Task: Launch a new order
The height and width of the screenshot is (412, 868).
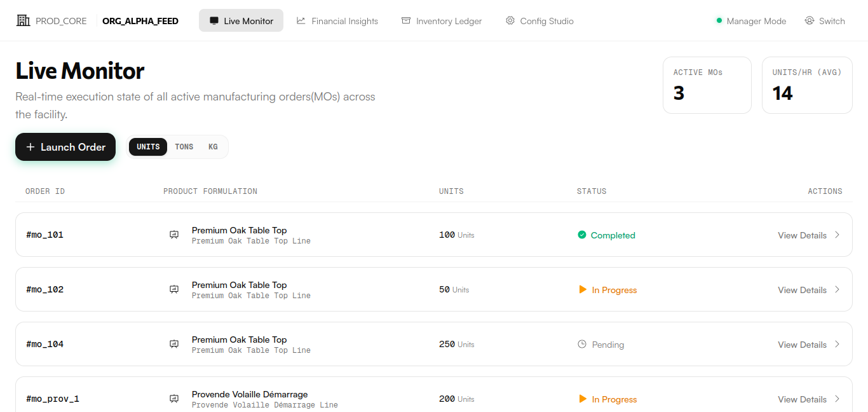Action: click(x=65, y=147)
